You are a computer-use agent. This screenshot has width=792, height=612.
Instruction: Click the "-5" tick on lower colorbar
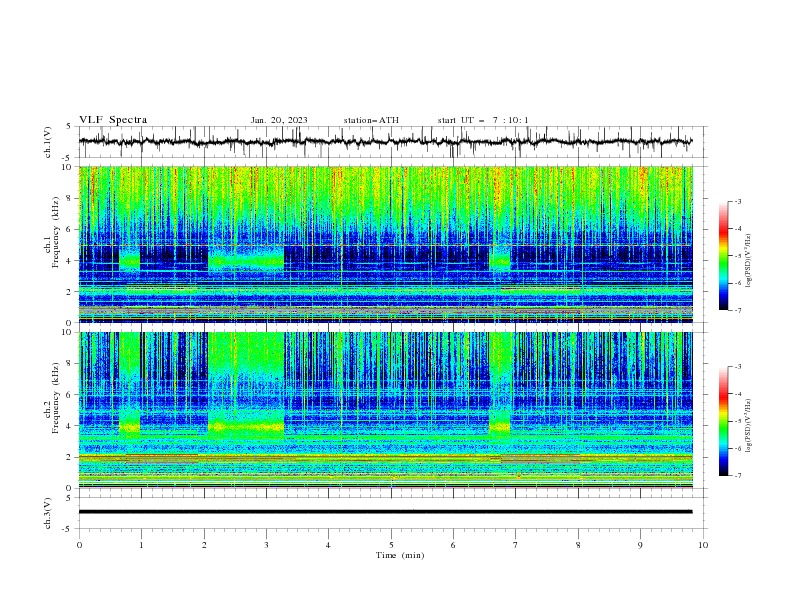737,421
